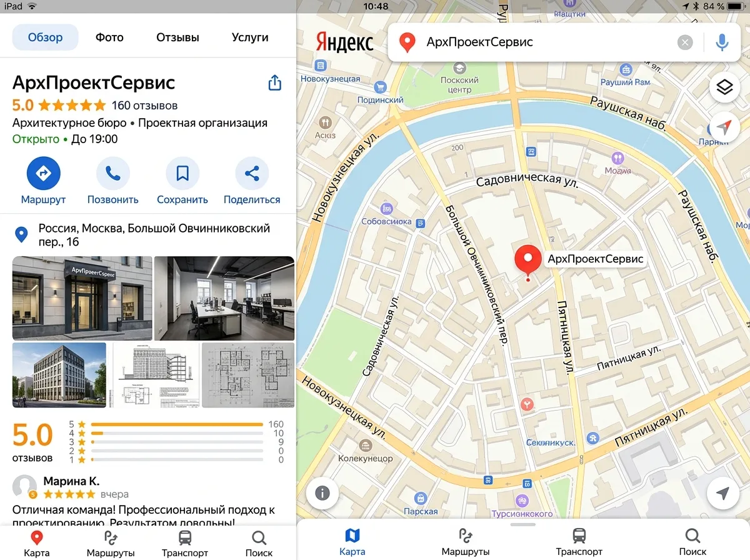The image size is (750, 560).
Task: Tap Карта in the left panel bottom bar
Action: [x=37, y=544]
